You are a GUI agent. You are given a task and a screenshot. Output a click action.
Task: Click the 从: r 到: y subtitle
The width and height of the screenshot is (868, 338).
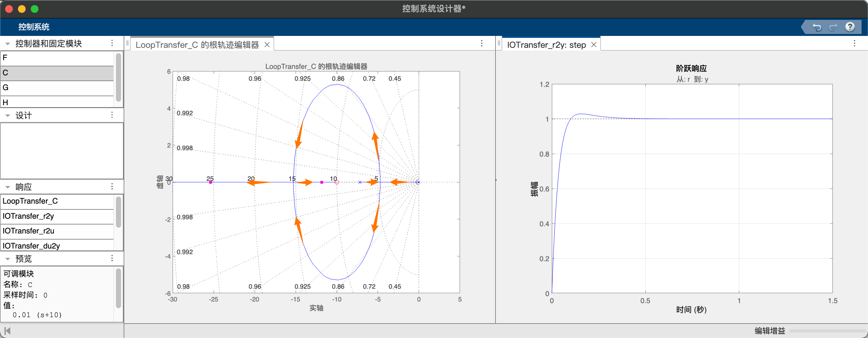692,79
